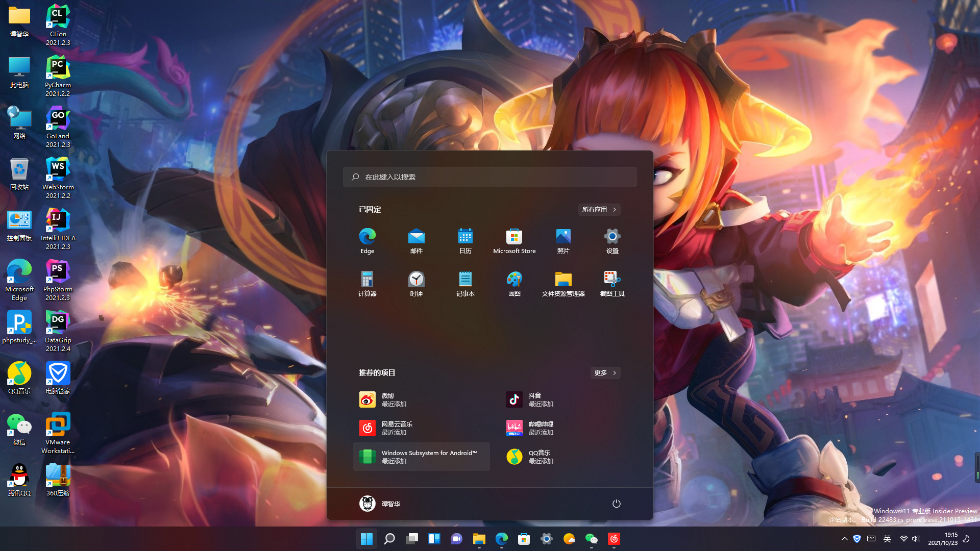
Task: Click the power button in Start menu
Action: coord(616,504)
